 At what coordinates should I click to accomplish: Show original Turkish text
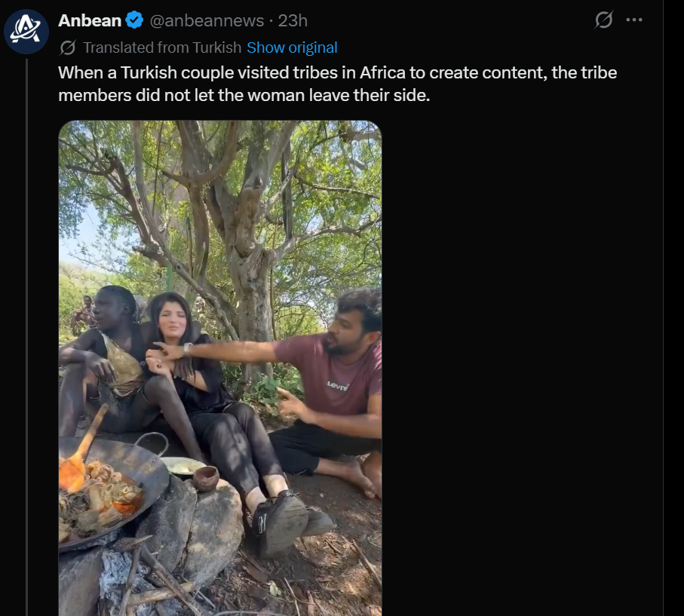292,48
